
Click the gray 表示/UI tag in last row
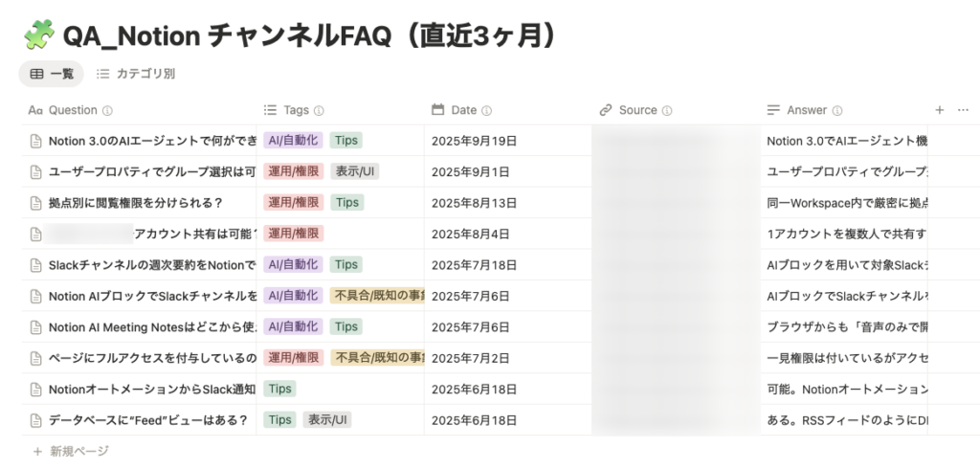tap(327, 419)
